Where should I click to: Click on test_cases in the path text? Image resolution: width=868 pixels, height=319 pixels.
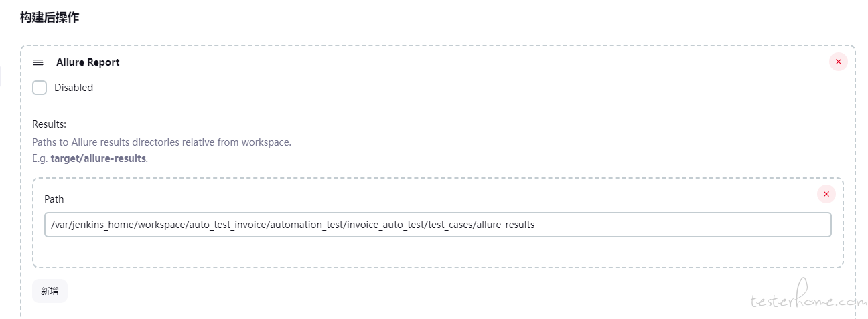point(449,225)
